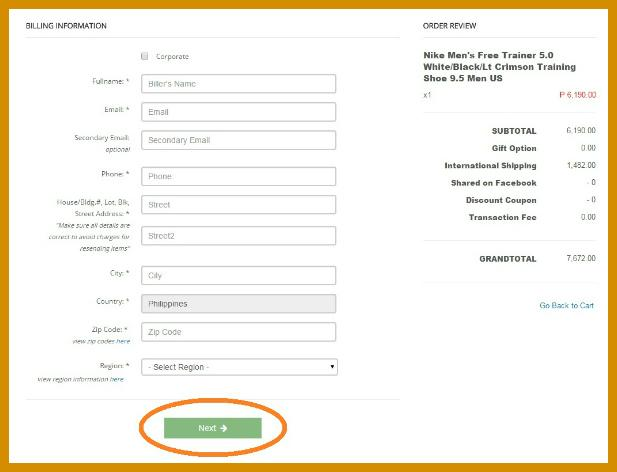The height and width of the screenshot is (472, 617).
Task: Click the Street2 address field
Action: [x=238, y=236]
